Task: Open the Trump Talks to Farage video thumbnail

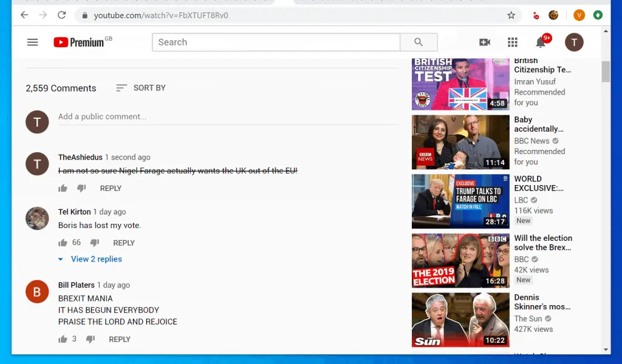Action: point(460,201)
